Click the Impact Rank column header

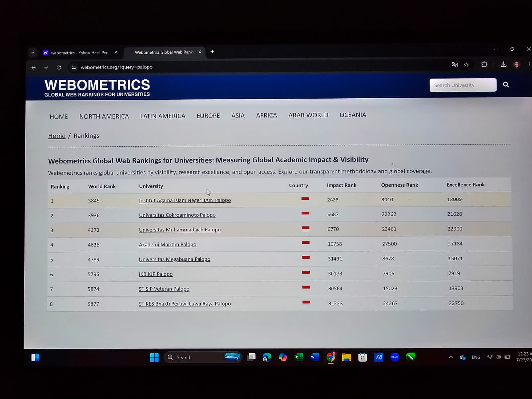pos(341,185)
